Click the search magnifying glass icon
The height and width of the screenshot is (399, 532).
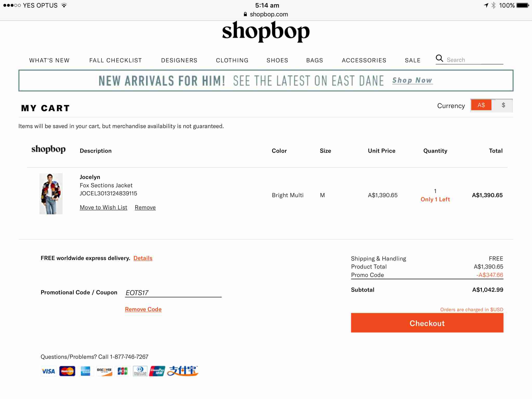click(439, 58)
